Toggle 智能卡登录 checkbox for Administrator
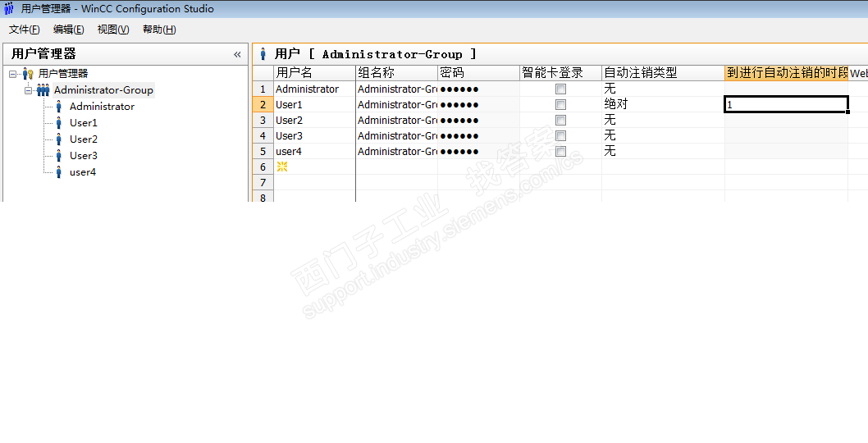Viewport: 868px width, 443px height. point(561,89)
